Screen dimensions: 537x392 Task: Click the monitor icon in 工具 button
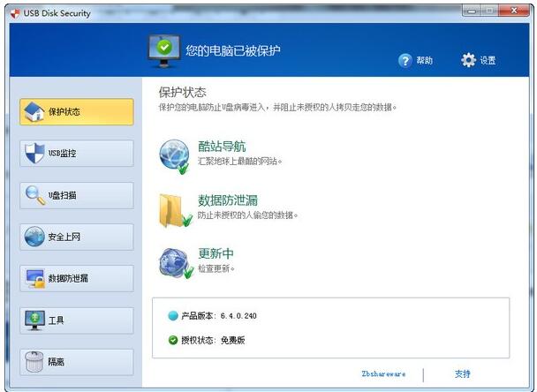tap(34, 320)
